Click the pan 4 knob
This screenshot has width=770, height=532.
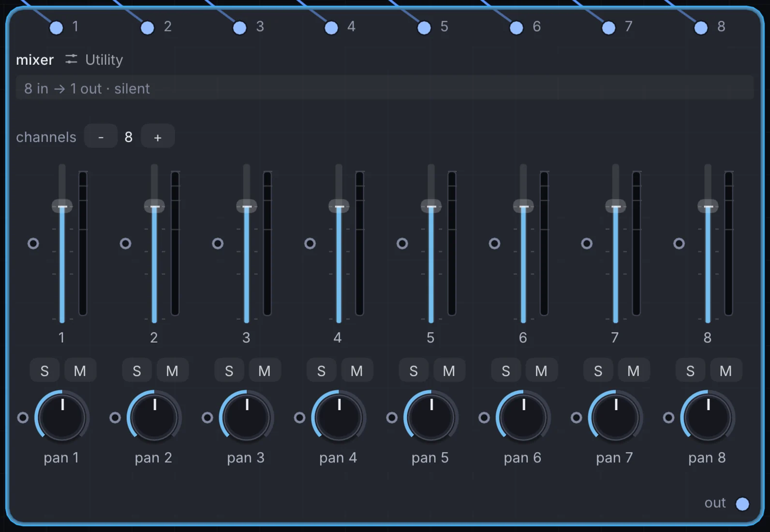point(339,417)
